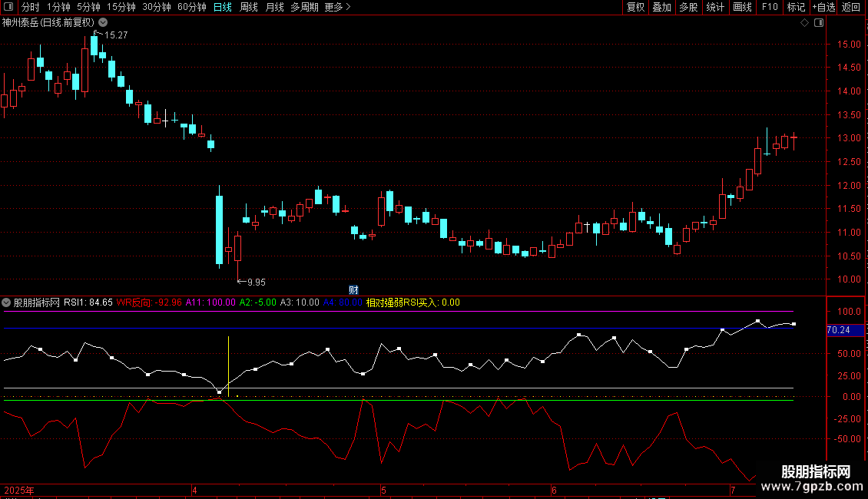Viewport: 868px width, 499px height.
Task: Expand the 更多 periods menu
Action: click(338, 7)
